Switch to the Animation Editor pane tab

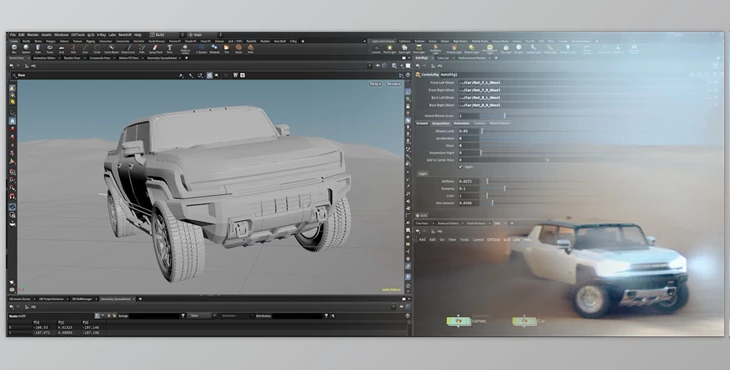click(44, 58)
